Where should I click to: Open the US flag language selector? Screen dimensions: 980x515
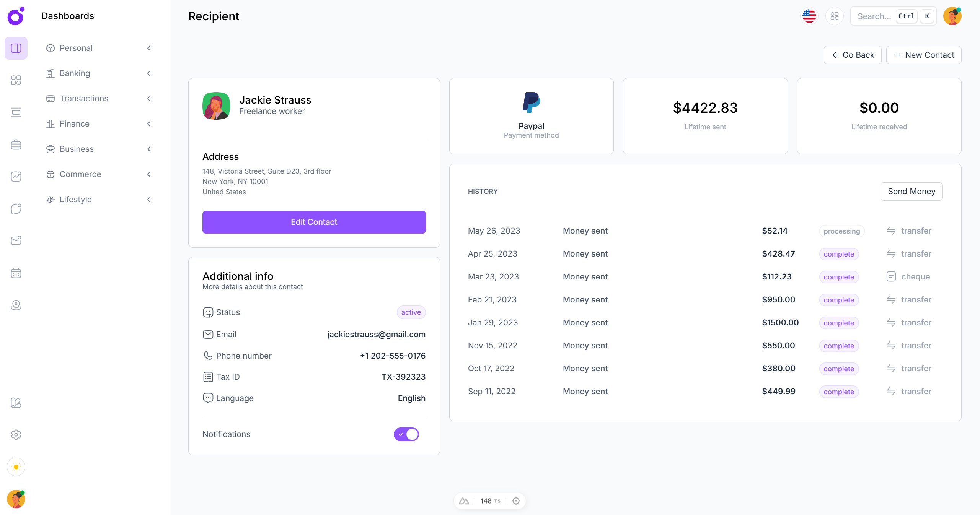click(x=809, y=16)
